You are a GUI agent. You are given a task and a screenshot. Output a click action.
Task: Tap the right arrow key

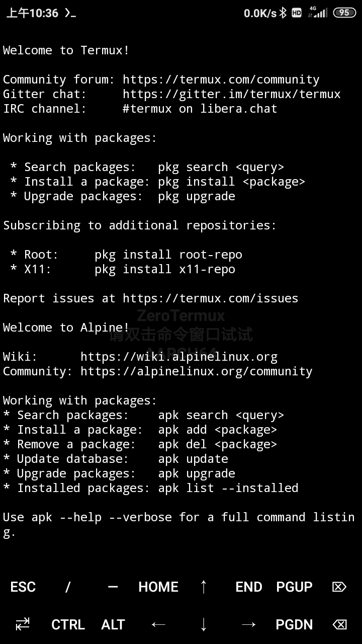tap(249, 625)
